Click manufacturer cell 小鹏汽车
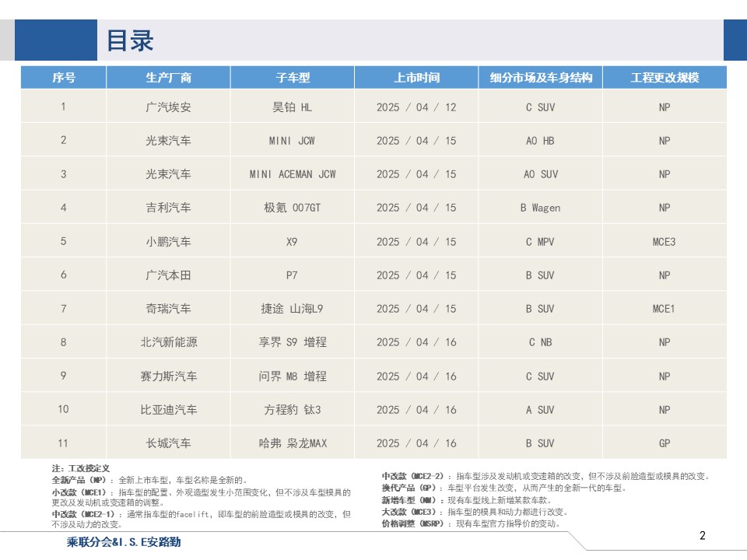The height and width of the screenshot is (560, 747). [x=168, y=241]
